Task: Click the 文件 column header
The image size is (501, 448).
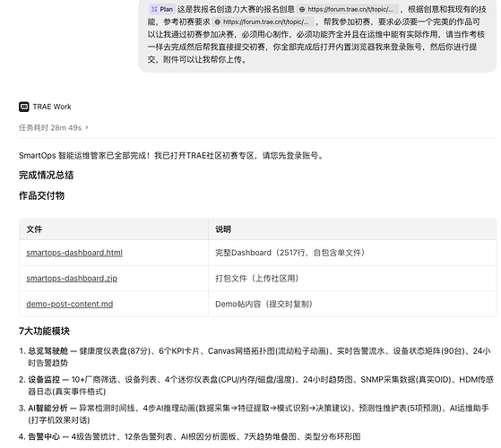Action: click(x=34, y=229)
